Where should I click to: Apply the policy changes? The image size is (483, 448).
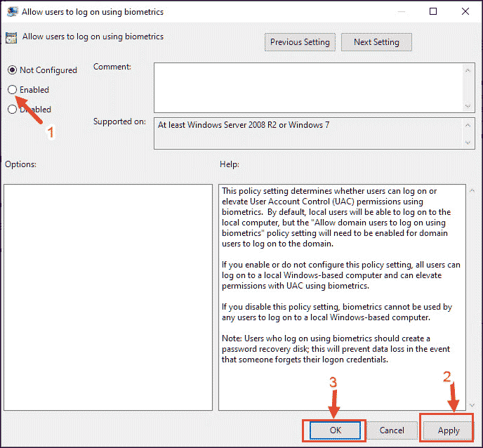(448, 430)
